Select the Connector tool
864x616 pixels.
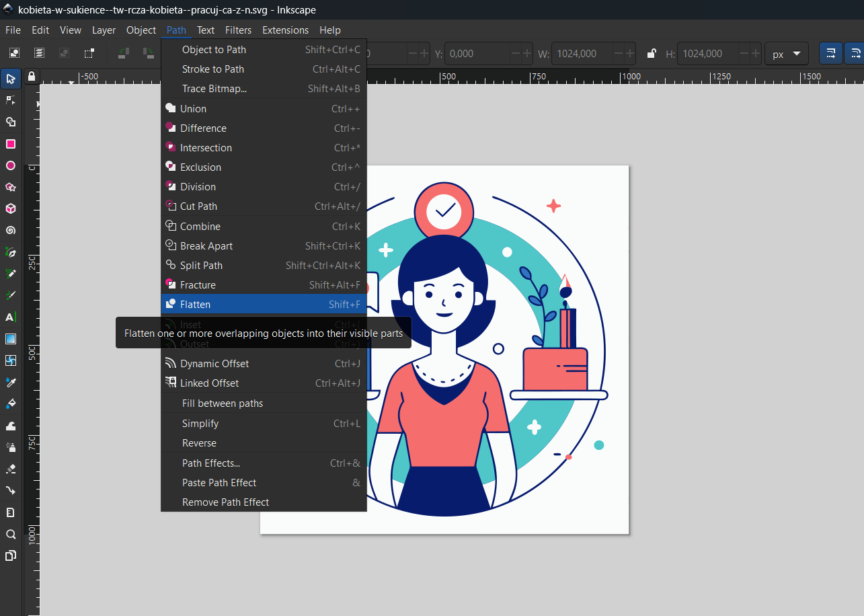(x=11, y=490)
